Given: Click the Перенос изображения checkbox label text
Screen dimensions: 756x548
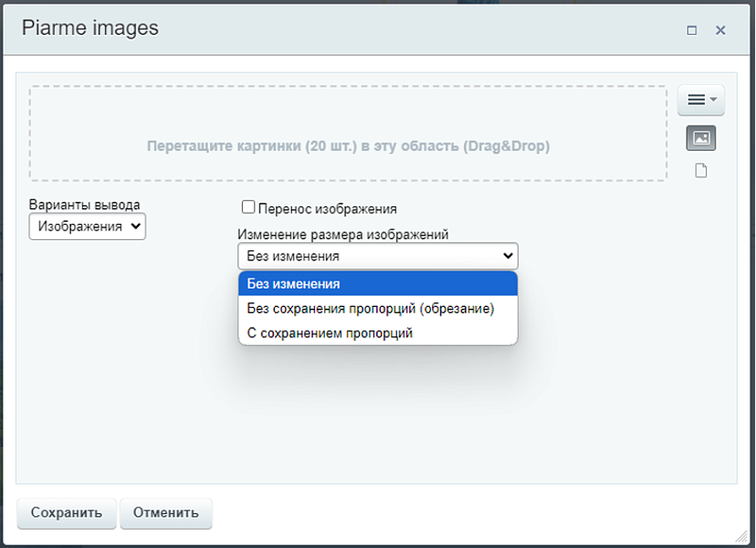Looking at the screenshot, I should click(x=328, y=208).
